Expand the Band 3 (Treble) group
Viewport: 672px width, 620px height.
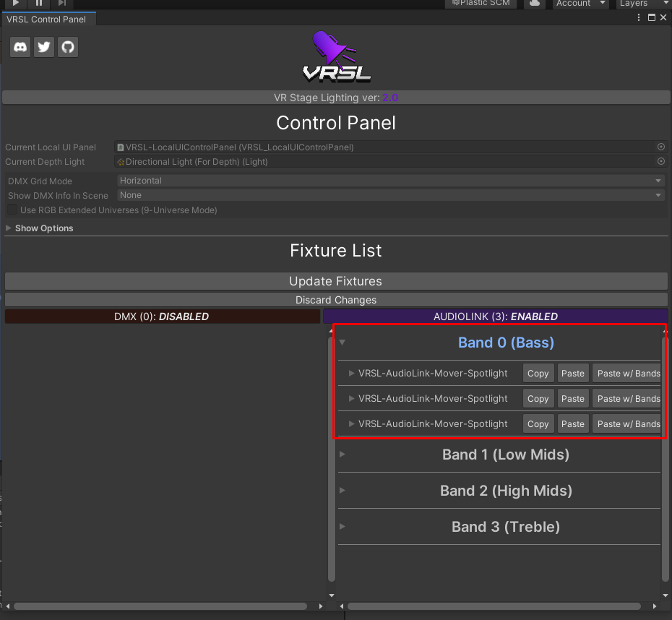tap(343, 526)
